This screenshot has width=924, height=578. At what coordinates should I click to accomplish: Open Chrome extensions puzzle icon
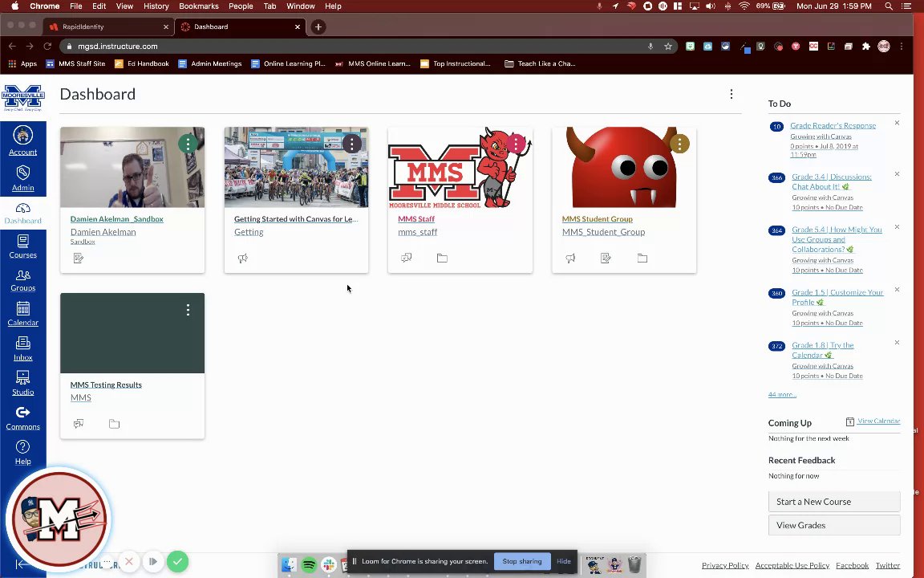(865, 46)
